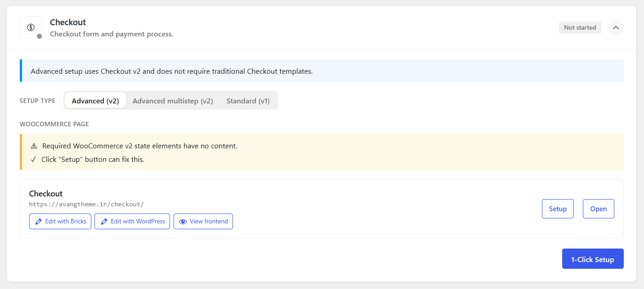Click the 'Click "Setup" button can fix this' hint
The image size is (644, 289).
point(93,160)
